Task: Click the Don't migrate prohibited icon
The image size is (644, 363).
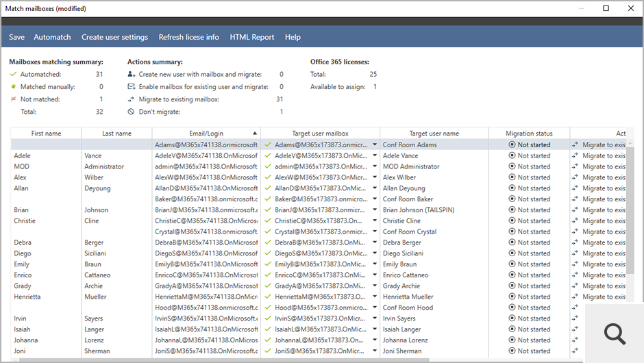Action: tap(131, 112)
